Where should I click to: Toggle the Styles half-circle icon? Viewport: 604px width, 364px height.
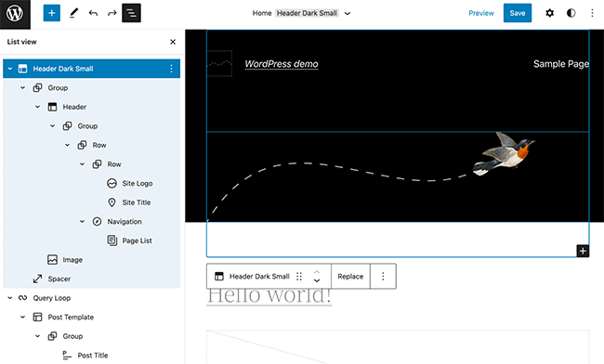coord(571,13)
